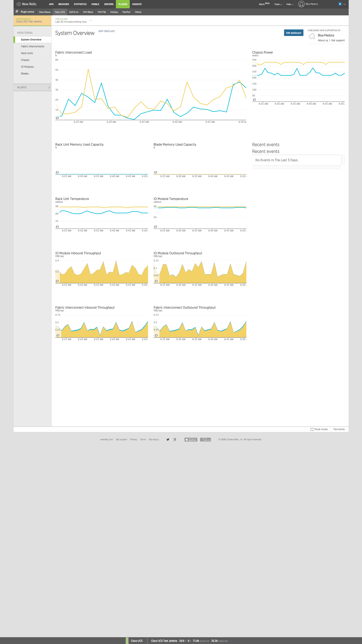Click circle icon on Fabric Interconnect Outbound chart
The height and width of the screenshot is (644, 362).
click(156, 335)
